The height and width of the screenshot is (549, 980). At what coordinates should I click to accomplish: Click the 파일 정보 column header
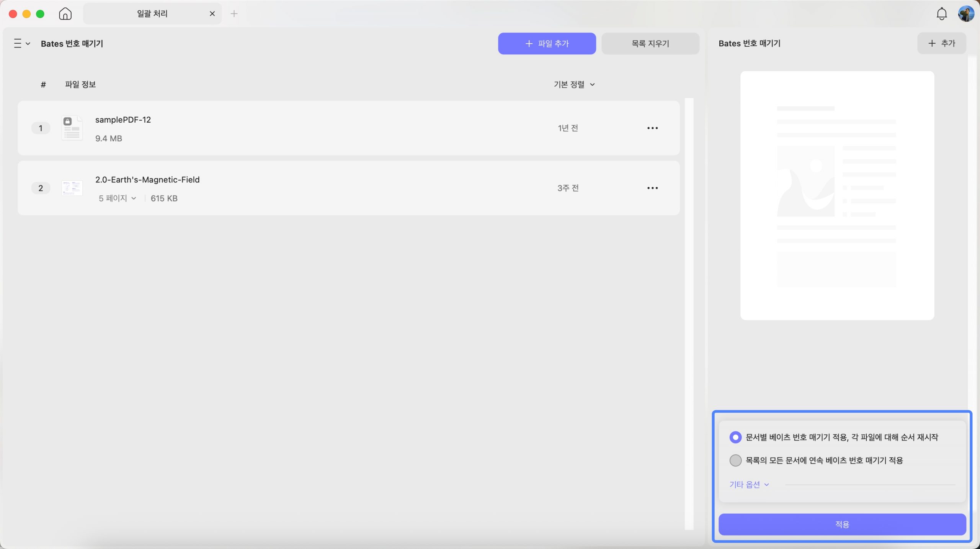pyautogui.click(x=80, y=84)
